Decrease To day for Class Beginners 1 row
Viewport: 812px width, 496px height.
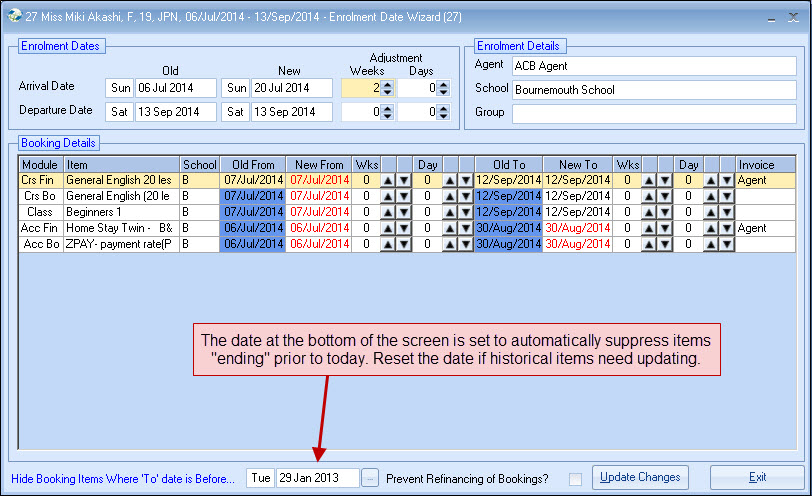coord(727,213)
